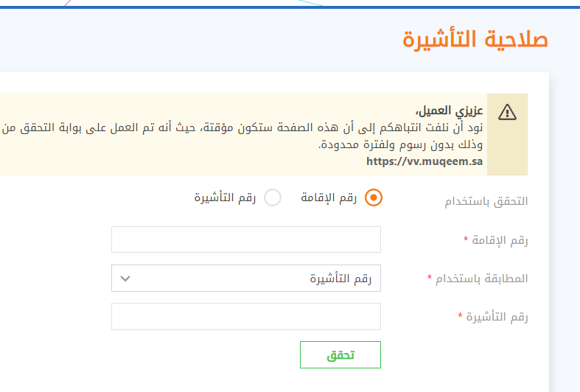This screenshot has height=392, width=580.
Task: Select the رقم الإقامة radio button
Action: (373, 197)
